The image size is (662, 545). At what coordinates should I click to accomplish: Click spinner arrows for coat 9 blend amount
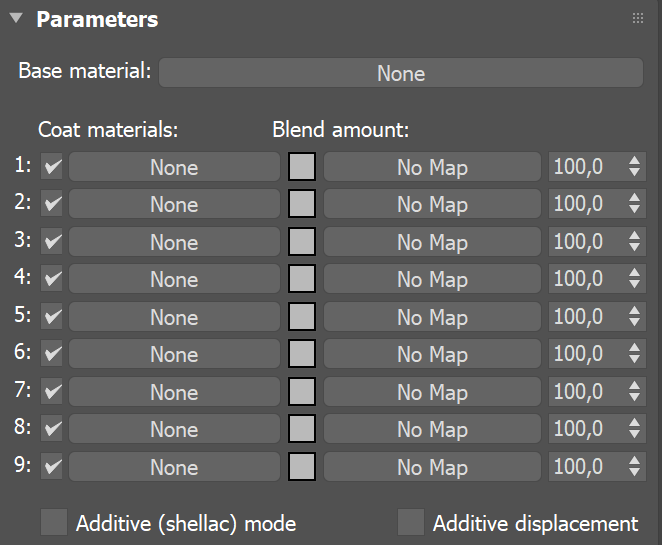pyautogui.click(x=634, y=467)
